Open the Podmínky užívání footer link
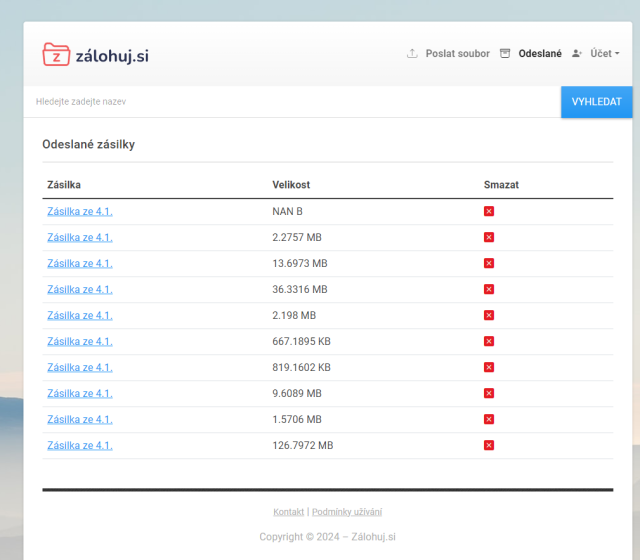 pyautogui.click(x=347, y=512)
